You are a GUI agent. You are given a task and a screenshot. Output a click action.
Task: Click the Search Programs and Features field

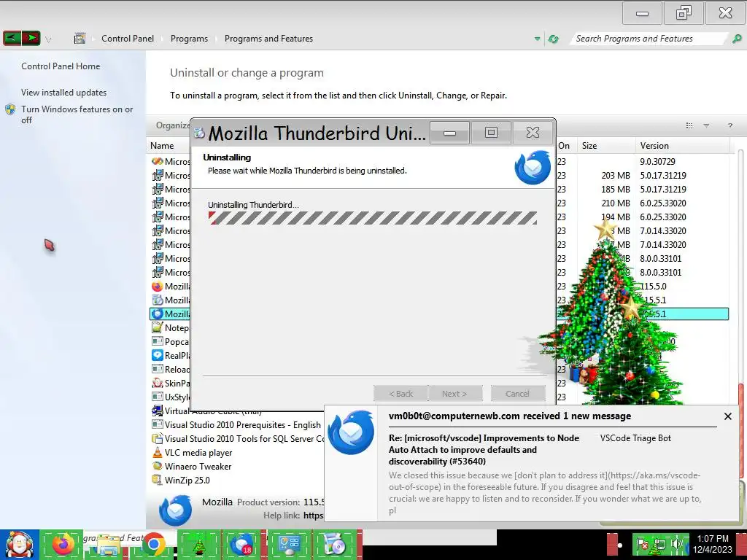tap(649, 39)
